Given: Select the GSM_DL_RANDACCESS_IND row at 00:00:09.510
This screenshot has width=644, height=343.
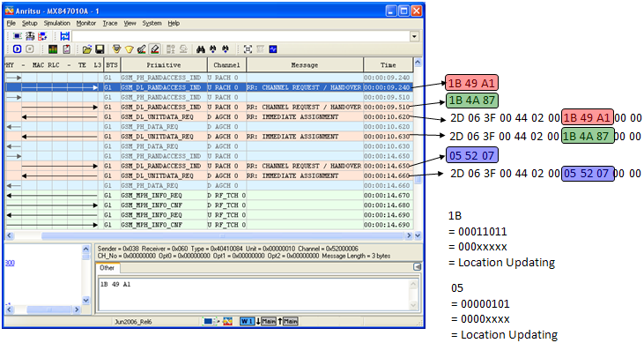Looking at the screenshot, I should (209, 107).
